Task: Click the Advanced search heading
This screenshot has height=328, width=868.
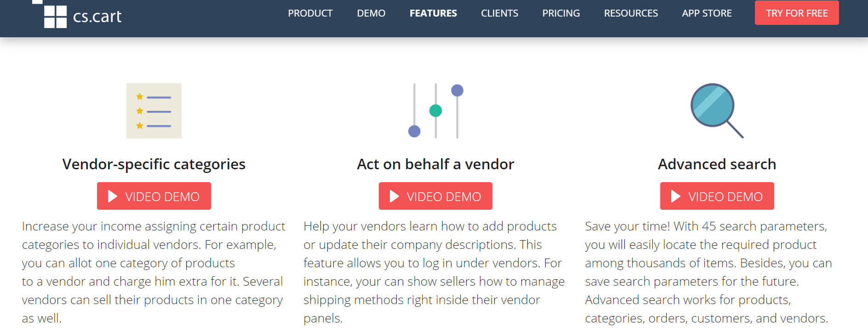Action: (717, 164)
